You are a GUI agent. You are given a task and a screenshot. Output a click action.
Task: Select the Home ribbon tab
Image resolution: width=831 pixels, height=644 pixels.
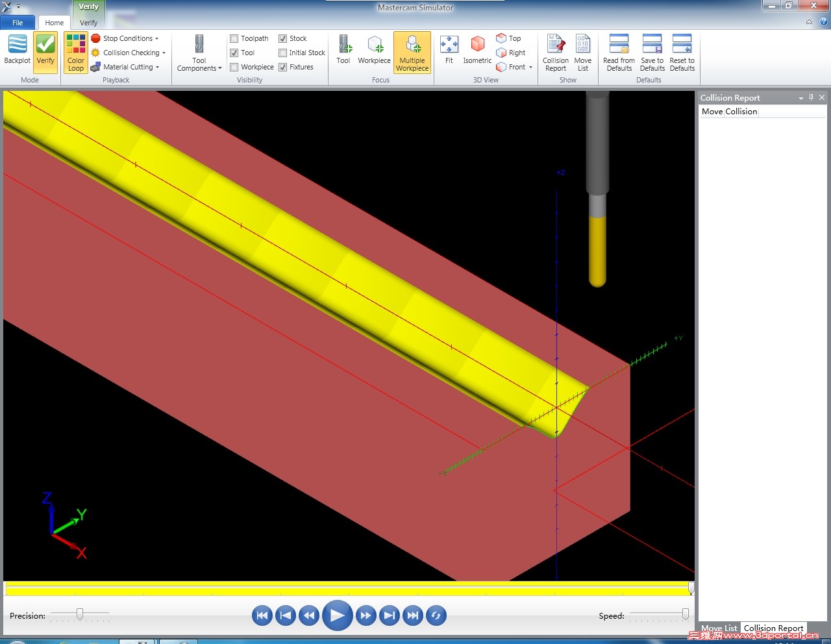click(55, 23)
